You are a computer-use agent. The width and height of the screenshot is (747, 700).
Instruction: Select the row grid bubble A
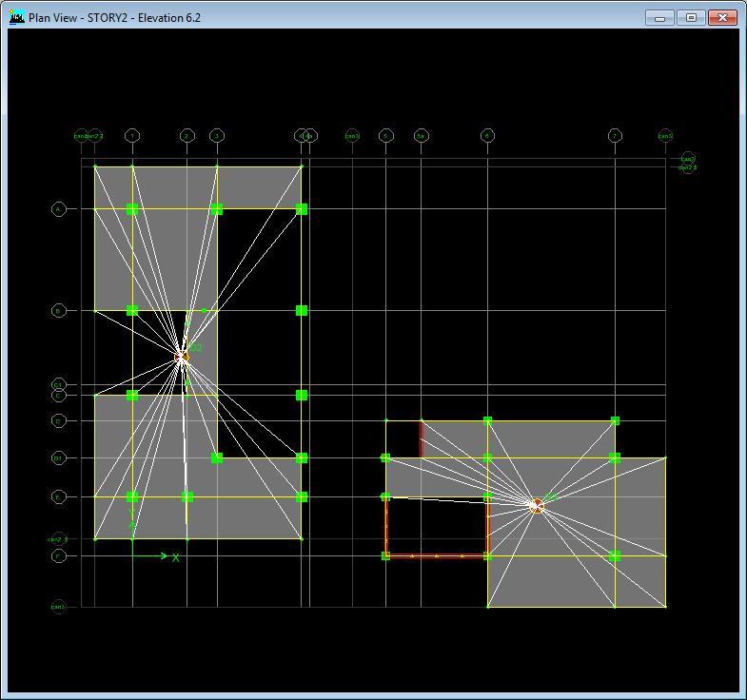pos(59,209)
